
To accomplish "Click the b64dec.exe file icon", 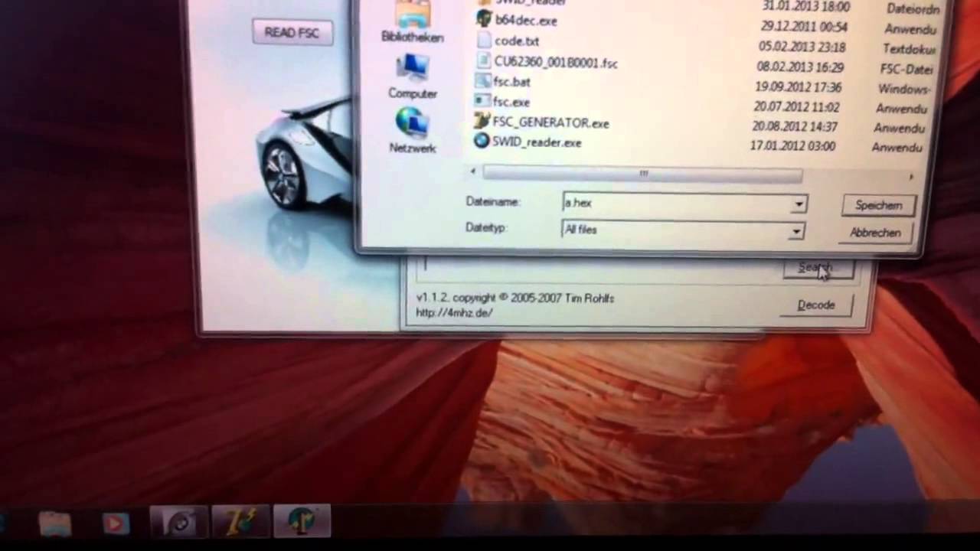I will coord(483,18).
